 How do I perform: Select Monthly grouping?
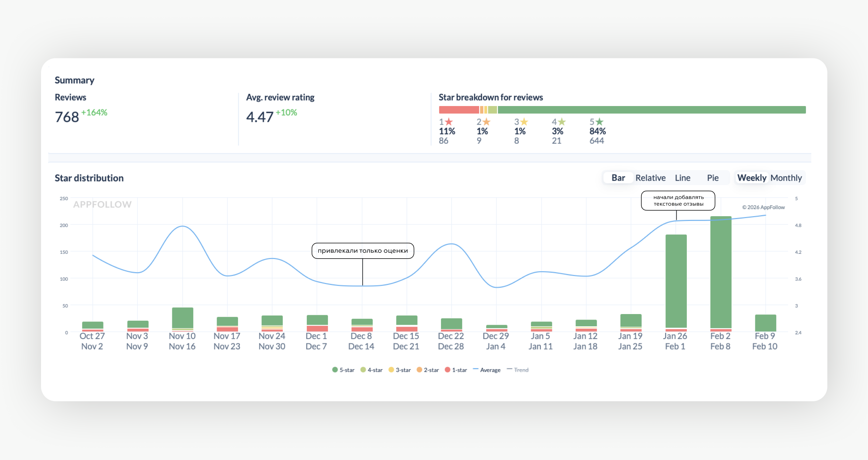786,178
